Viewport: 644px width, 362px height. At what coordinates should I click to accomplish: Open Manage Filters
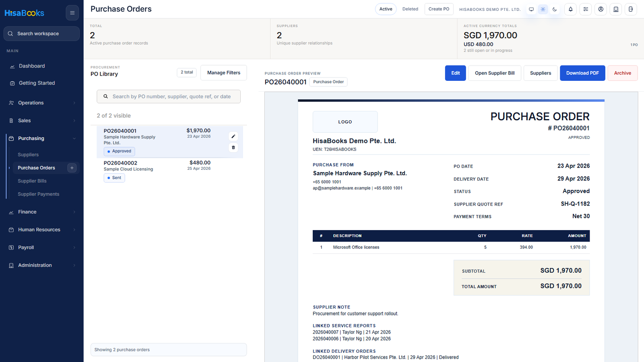(x=224, y=73)
